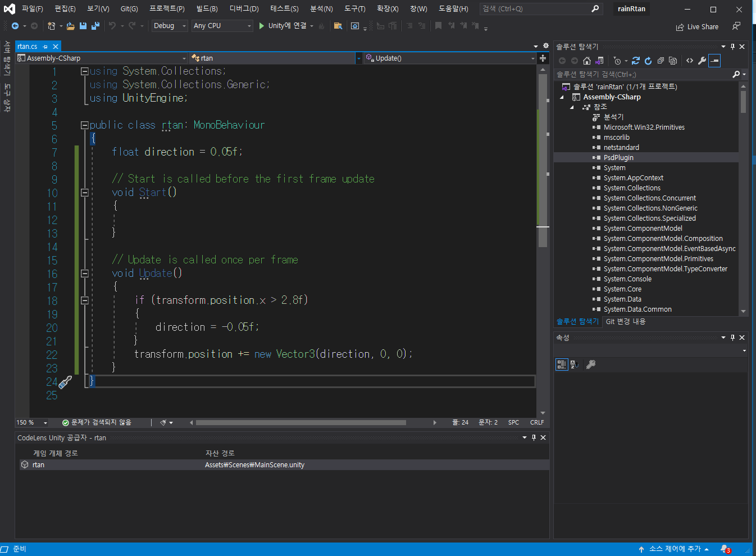
Task: Open the Any CPU platform dropdown
Action: tap(222, 26)
